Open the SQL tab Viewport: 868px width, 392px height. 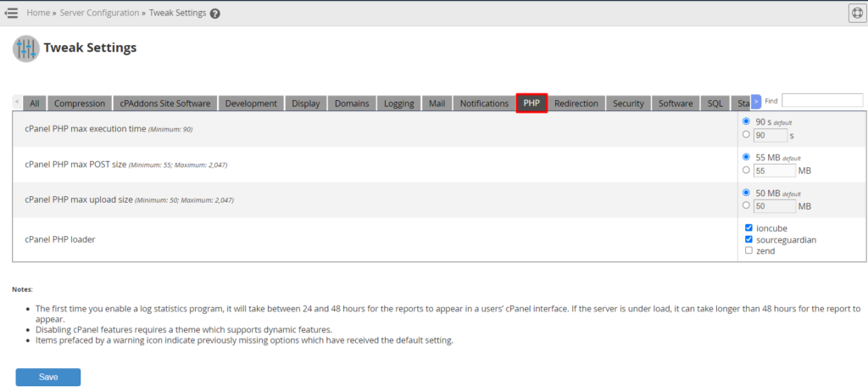(x=715, y=104)
